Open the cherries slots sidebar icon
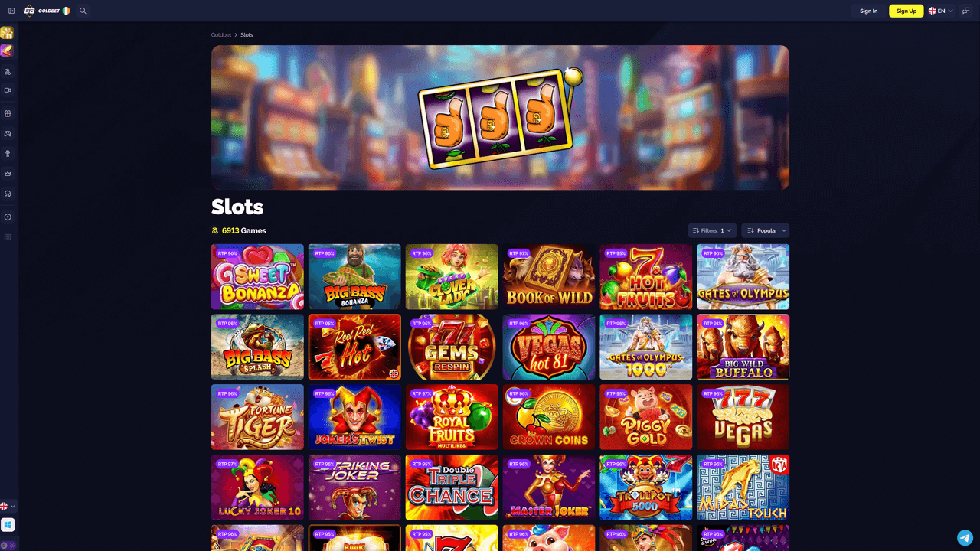Screen dimensions: 980x551 [8, 72]
